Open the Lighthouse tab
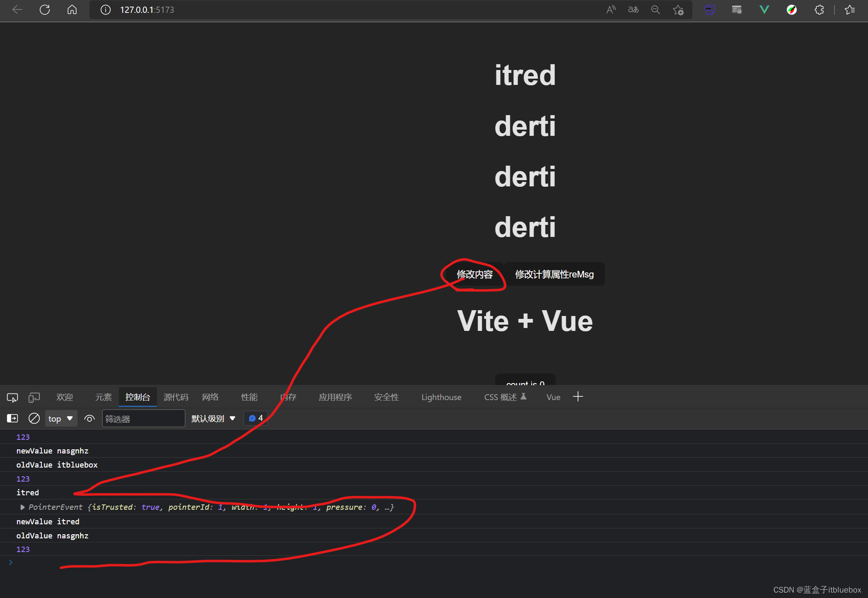868x598 pixels. pyautogui.click(x=441, y=397)
